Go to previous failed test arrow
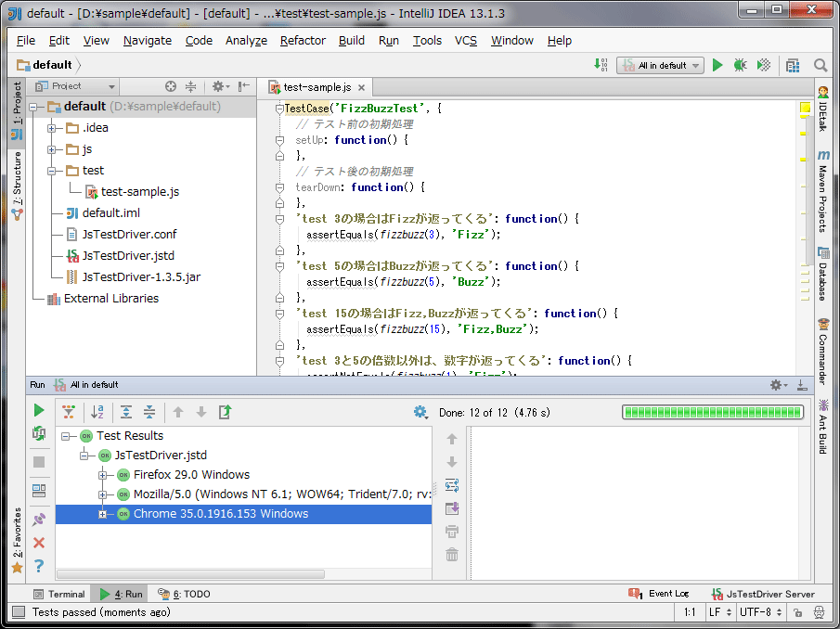 [x=178, y=412]
